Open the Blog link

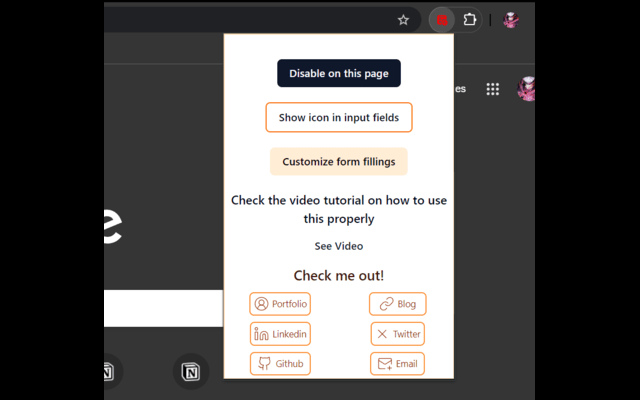click(398, 304)
